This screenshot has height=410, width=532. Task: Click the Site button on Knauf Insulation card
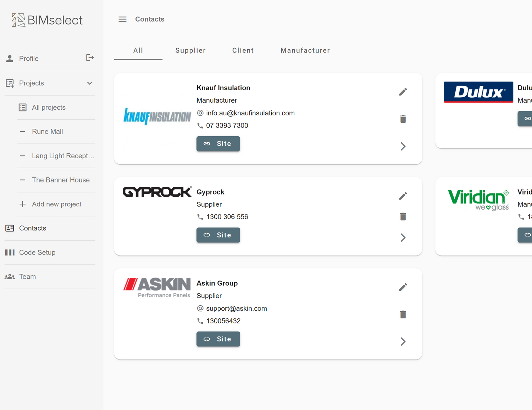[218, 144]
